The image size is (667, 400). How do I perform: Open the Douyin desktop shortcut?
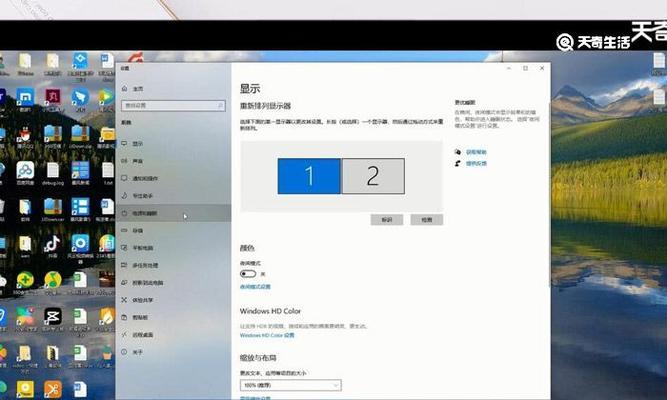[52, 244]
